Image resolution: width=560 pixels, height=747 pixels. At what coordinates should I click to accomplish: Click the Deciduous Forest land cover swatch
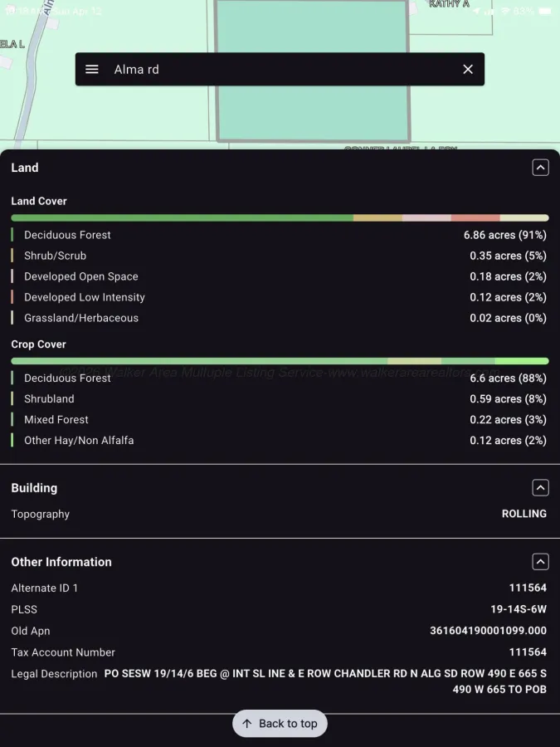coord(12,235)
